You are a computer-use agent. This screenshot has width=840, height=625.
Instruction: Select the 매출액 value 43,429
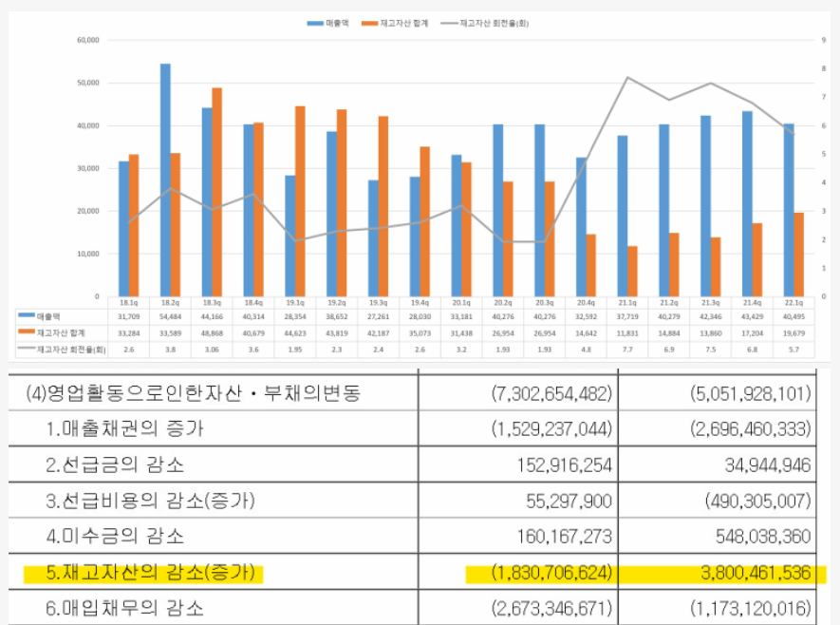coord(752,317)
